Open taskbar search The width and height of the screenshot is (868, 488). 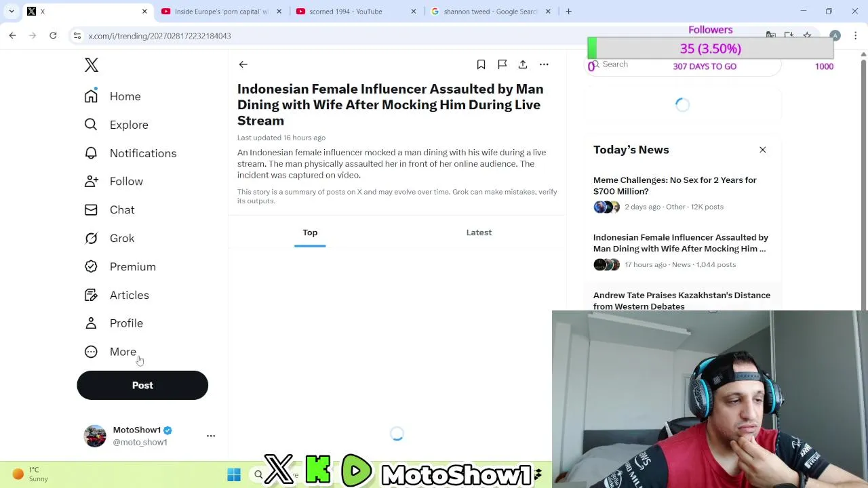tap(258, 475)
